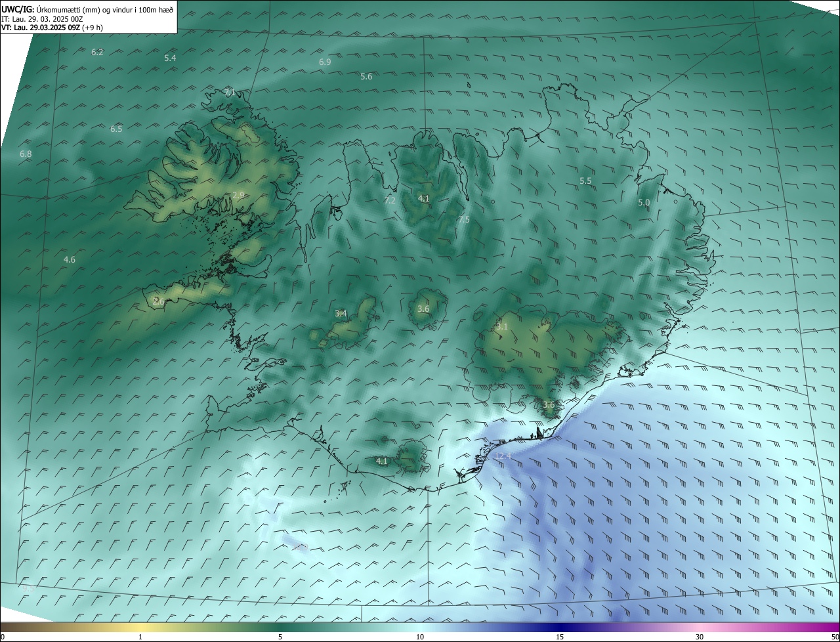Select the 'VT: Lau. 29.03.2025 09Z (+9 h)' line
Viewport: 840px width, 642px height.
click(x=52, y=28)
